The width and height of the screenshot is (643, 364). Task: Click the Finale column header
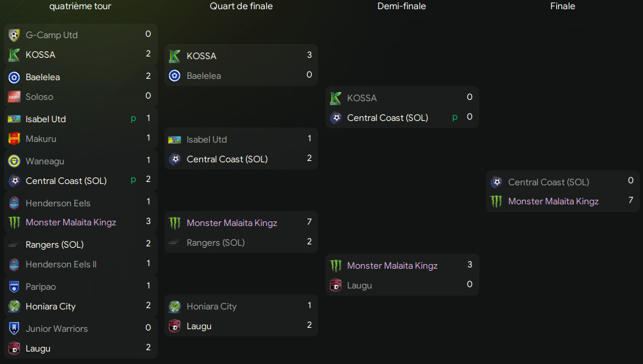(563, 6)
